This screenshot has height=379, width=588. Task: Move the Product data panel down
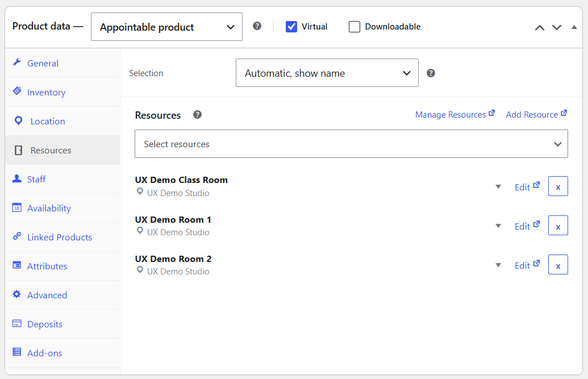[557, 27]
